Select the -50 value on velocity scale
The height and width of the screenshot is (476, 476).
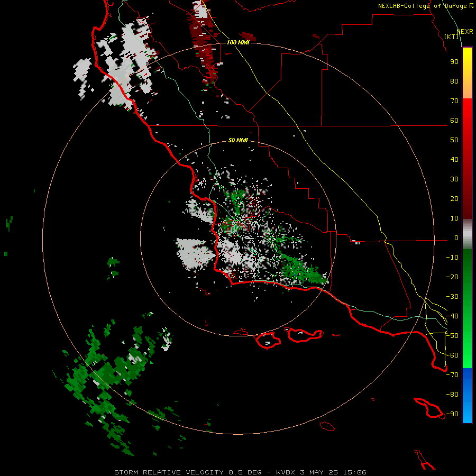pos(452,336)
